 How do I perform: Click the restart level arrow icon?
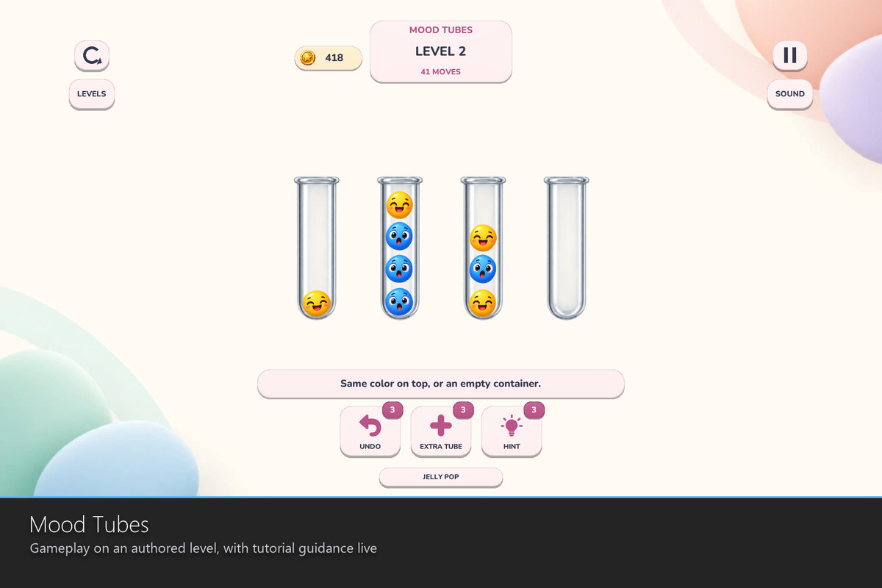point(92,55)
